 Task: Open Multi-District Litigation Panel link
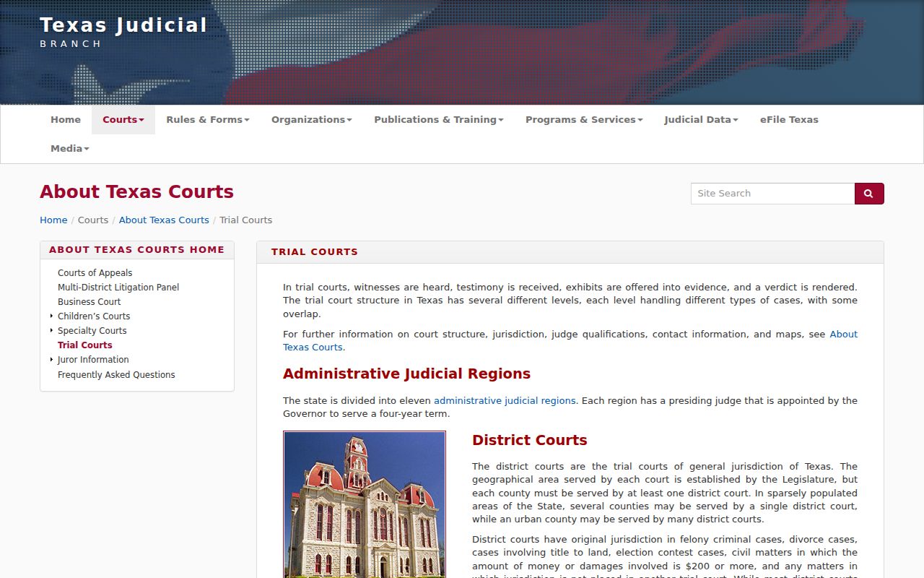tap(118, 288)
